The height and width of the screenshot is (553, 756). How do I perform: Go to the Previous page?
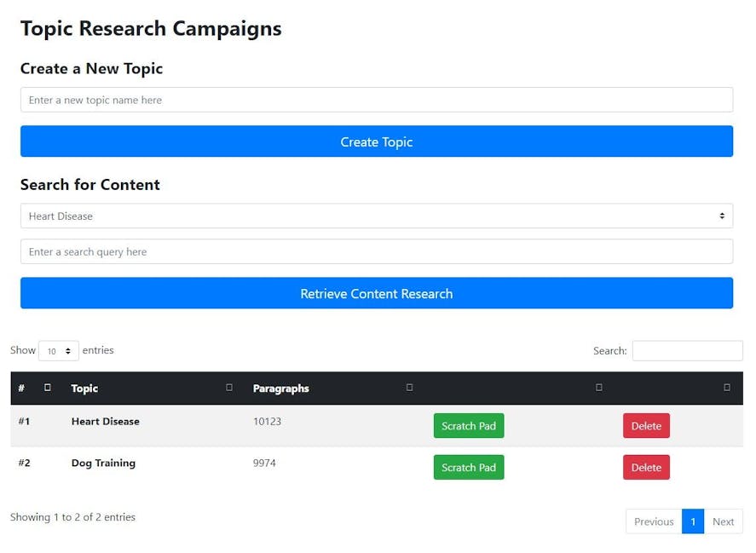point(654,521)
